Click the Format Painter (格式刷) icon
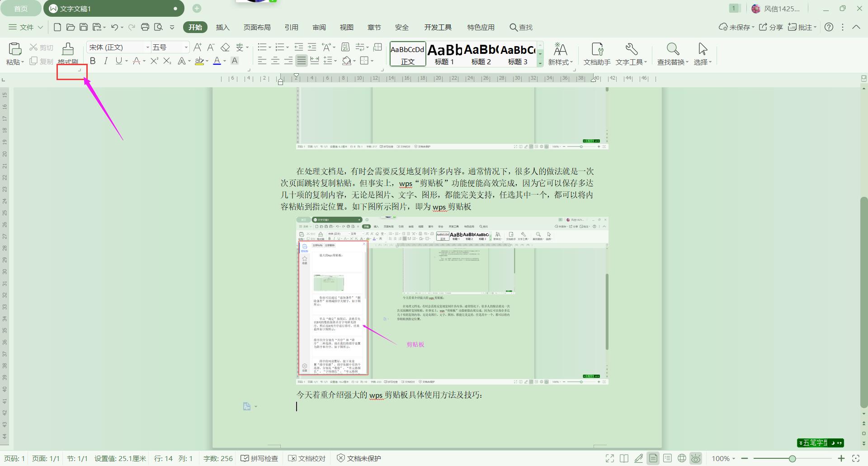Screen dimensions: 868x466 click(68, 49)
